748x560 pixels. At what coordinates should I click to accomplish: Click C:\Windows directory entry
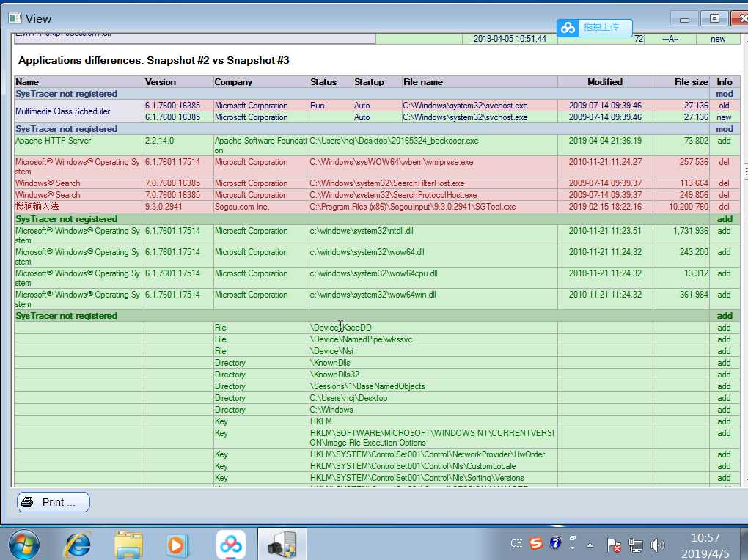tap(331, 410)
